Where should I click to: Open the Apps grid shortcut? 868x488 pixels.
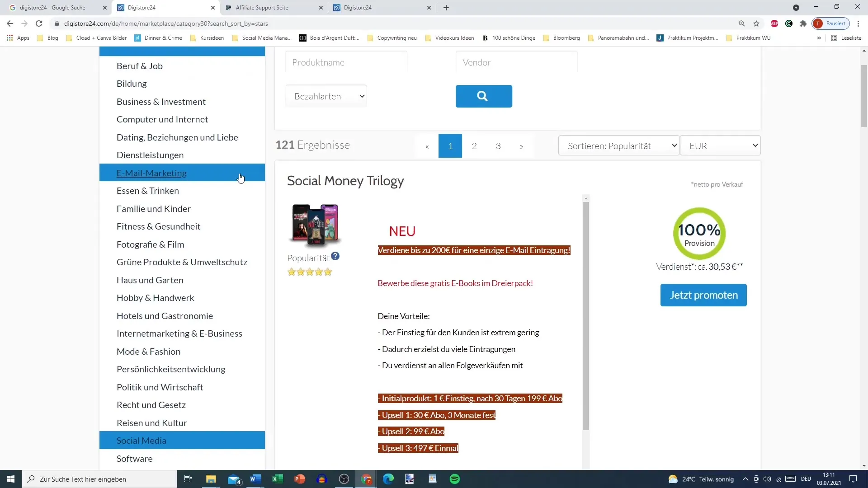click(x=18, y=38)
